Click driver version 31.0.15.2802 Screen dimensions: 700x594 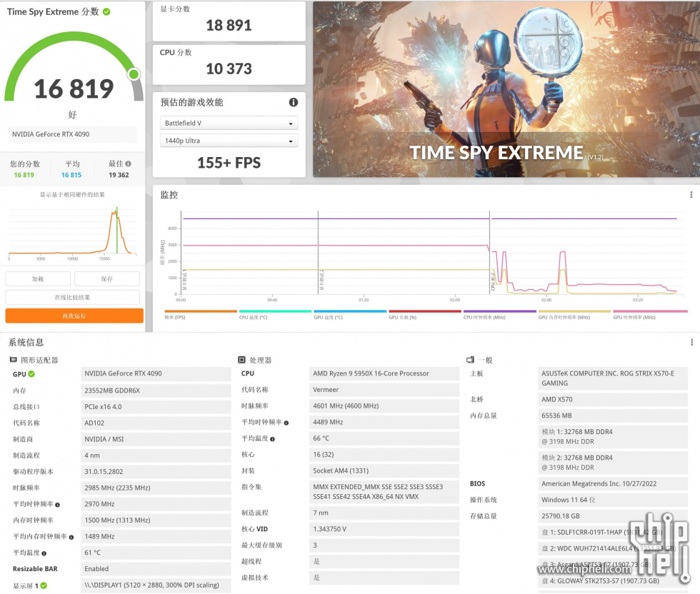point(156,472)
